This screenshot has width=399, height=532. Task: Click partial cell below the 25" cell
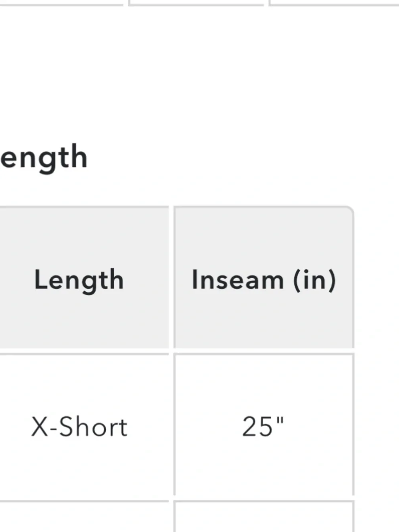264,516
